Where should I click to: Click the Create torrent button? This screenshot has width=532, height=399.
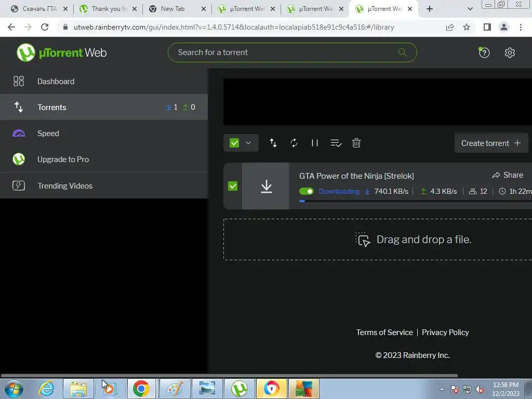(491, 143)
